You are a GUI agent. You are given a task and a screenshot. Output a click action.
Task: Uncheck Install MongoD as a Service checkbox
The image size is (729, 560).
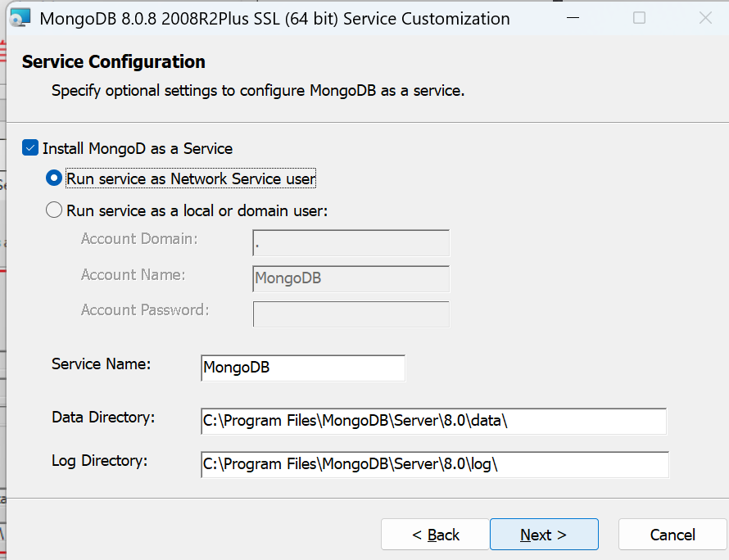[30, 148]
